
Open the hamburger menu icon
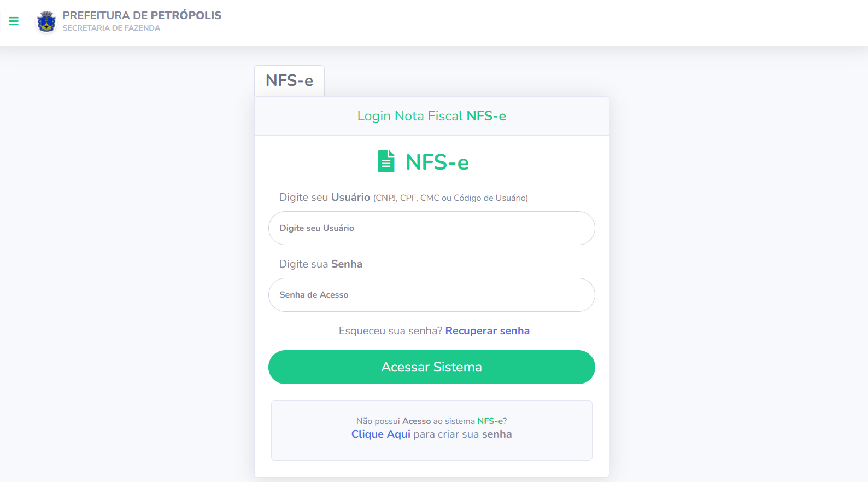tap(14, 21)
